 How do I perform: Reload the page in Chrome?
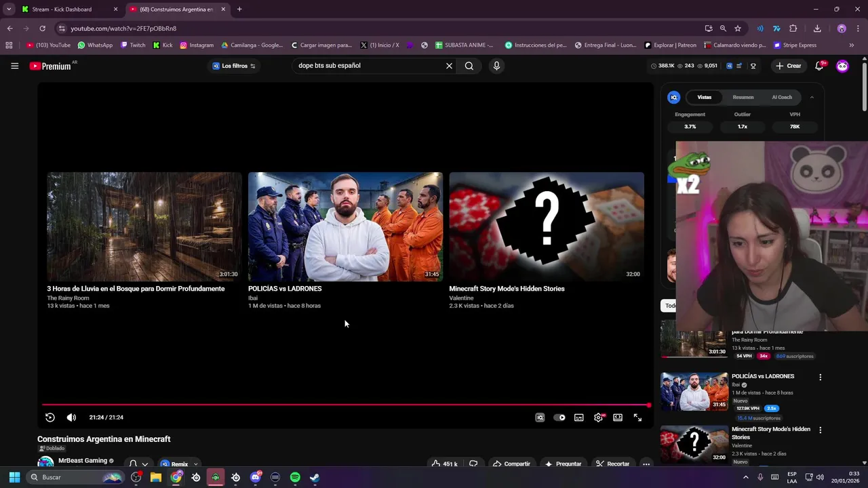click(x=42, y=28)
